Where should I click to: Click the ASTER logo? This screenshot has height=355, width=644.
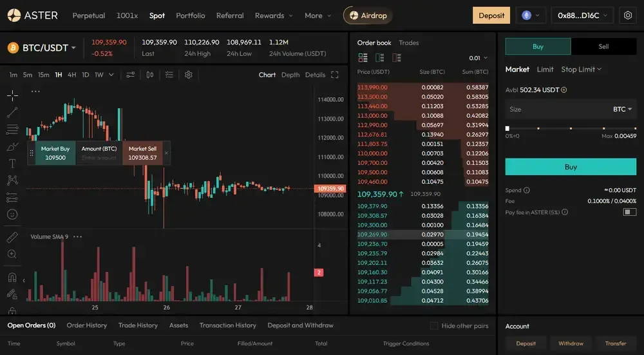click(32, 15)
